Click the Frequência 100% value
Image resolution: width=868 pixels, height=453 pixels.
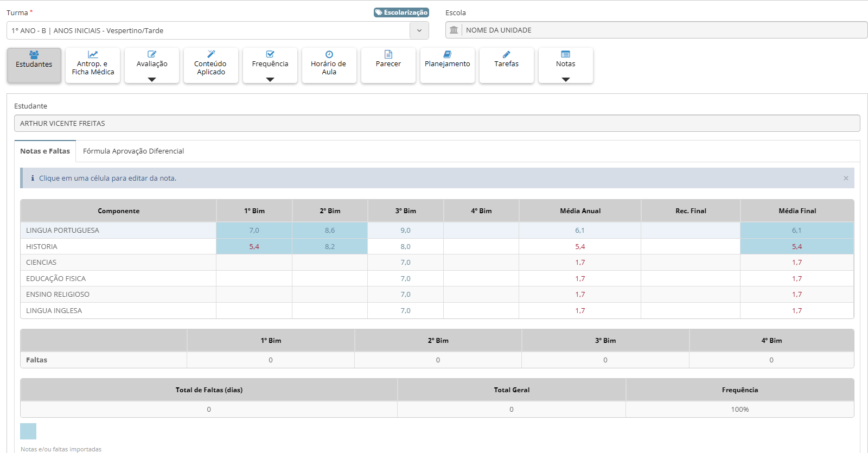(740, 409)
